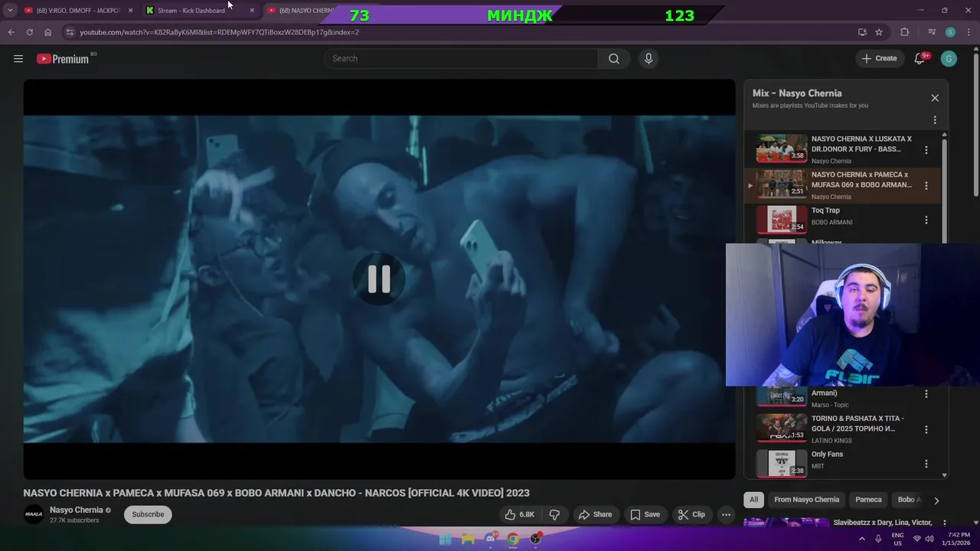This screenshot has width=980, height=551.
Task: Go back in browser history
Action: click(11, 32)
